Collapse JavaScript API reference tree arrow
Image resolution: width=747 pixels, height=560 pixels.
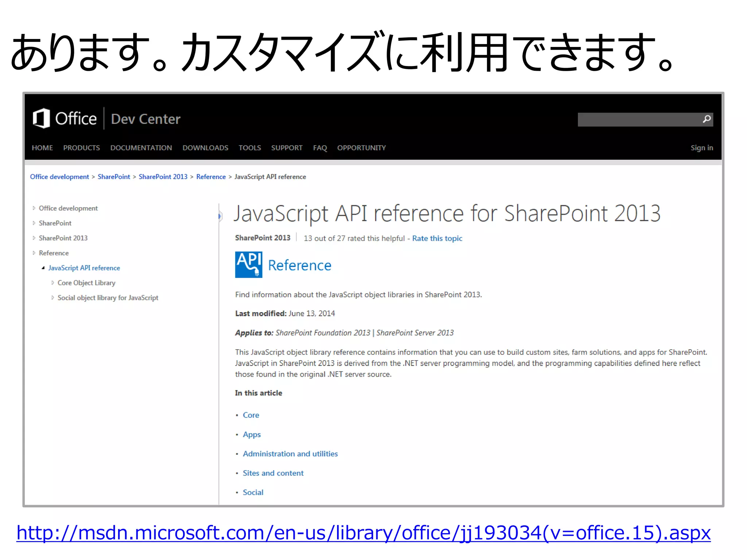click(x=43, y=268)
